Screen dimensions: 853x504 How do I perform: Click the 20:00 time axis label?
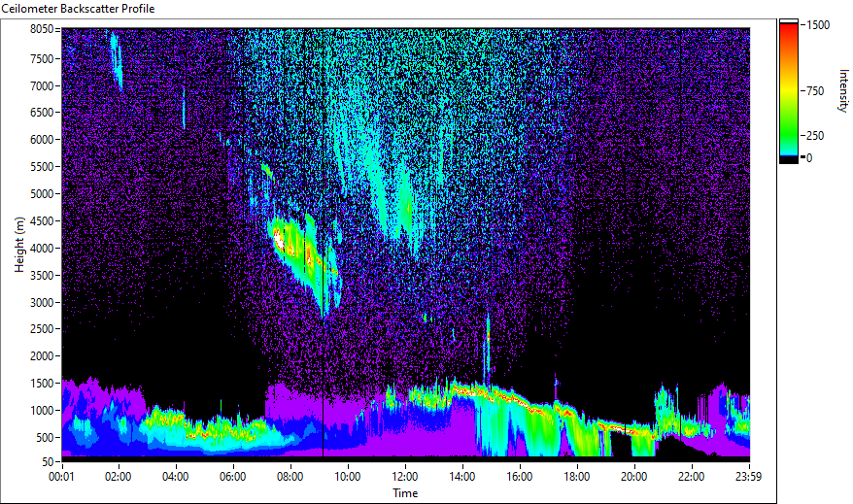(634, 477)
